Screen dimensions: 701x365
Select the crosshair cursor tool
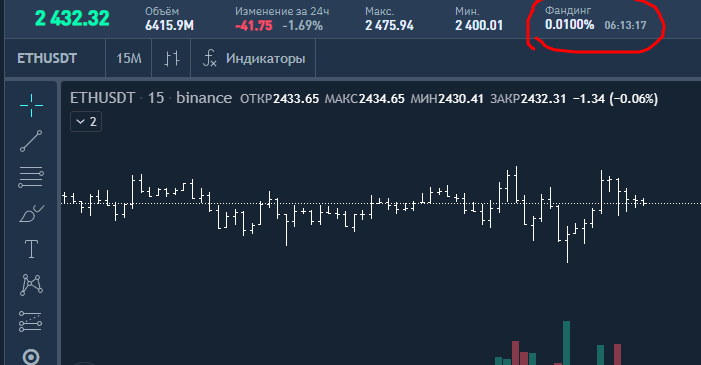pos(31,106)
